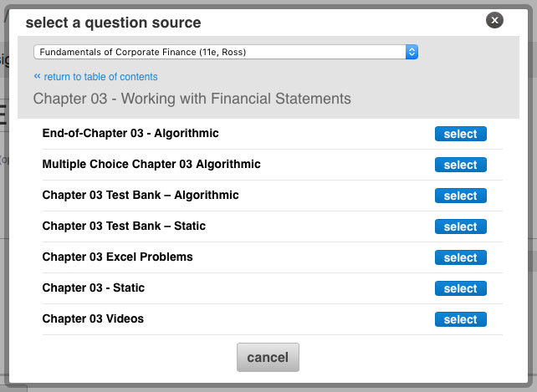Click the double chevron back icon
The height and width of the screenshot is (392, 537).
pyautogui.click(x=37, y=76)
